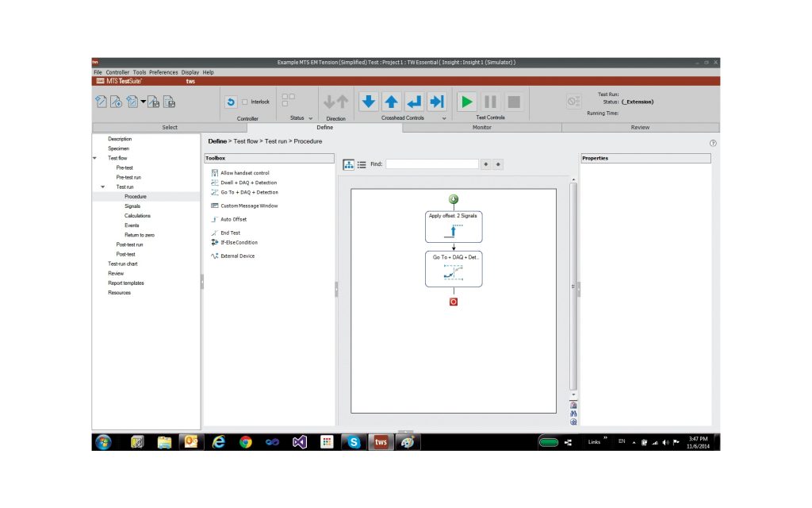The height and width of the screenshot is (508, 812).
Task: Switch procedure view to list mode
Action: [x=361, y=164]
